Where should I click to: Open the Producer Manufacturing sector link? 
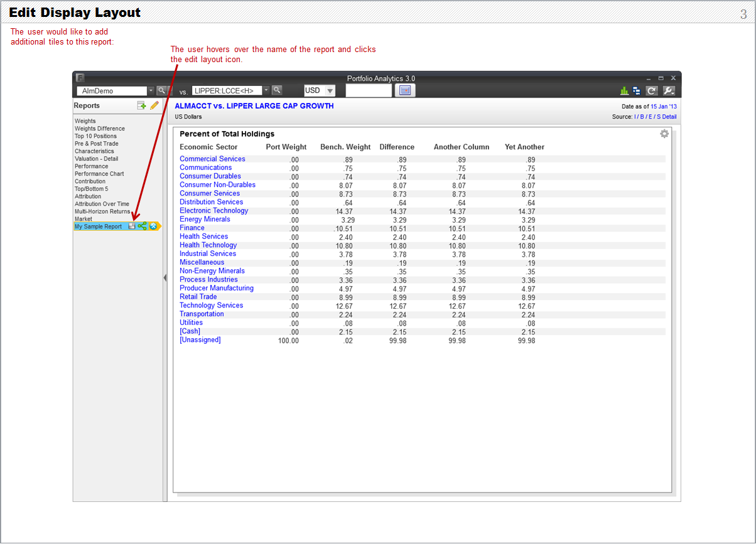tap(217, 288)
